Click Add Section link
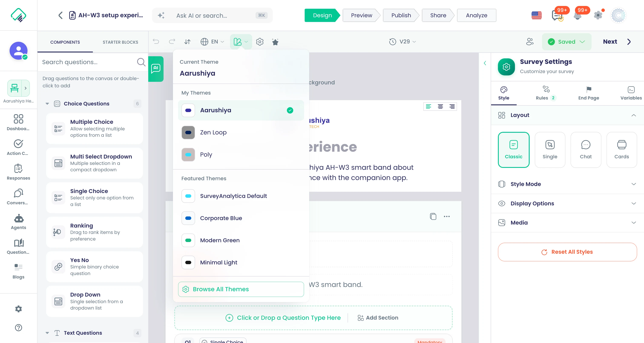This screenshot has width=644, height=343. pos(378,317)
